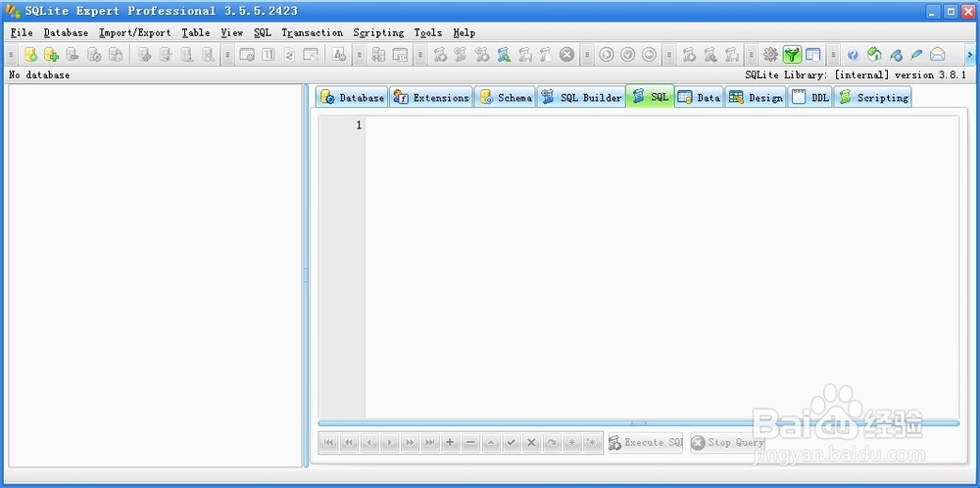Select the highlighted SQL tab
This screenshot has height=488, width=980.
[x=650, y=97]
